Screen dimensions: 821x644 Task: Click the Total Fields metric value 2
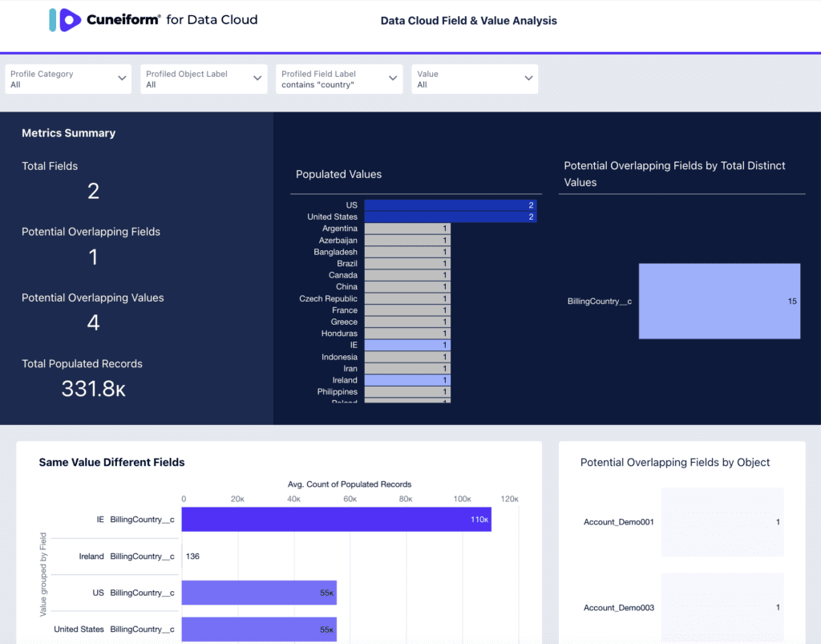click(93, 191)
